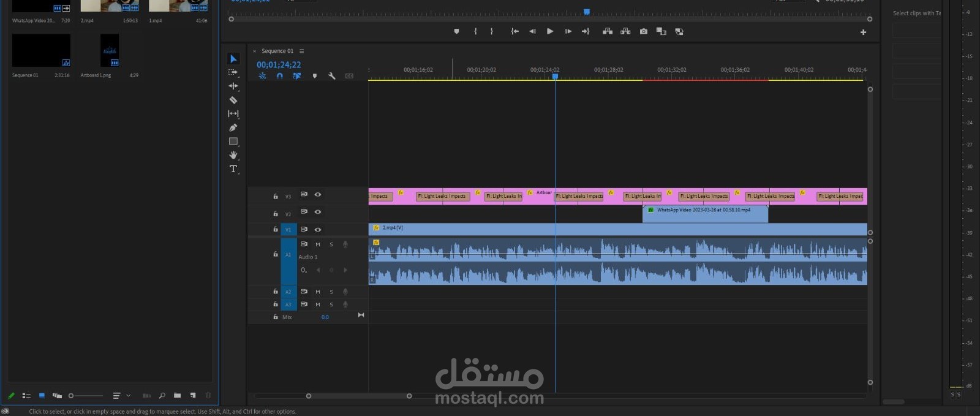Toggle Linked Selection in timeline
Image resolution: width=980 pixels, height=416 pixels.
pos(297,76)
